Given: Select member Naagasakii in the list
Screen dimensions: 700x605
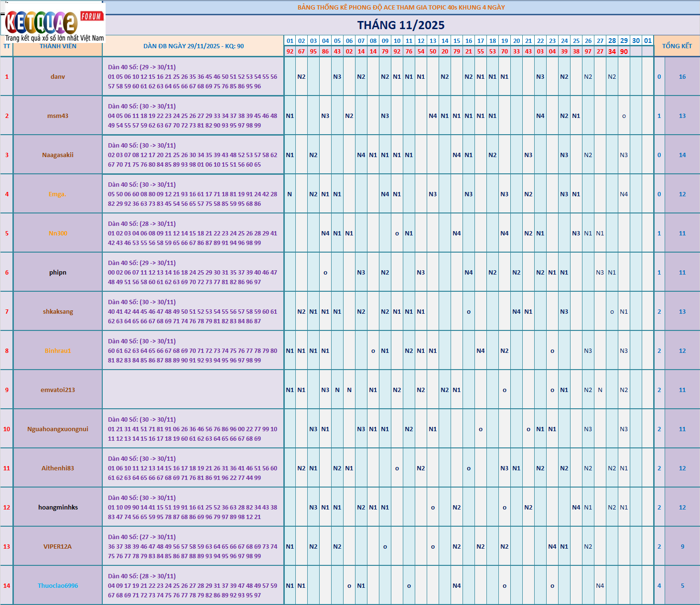Looking at the screenshot, I should click(58, 155).
